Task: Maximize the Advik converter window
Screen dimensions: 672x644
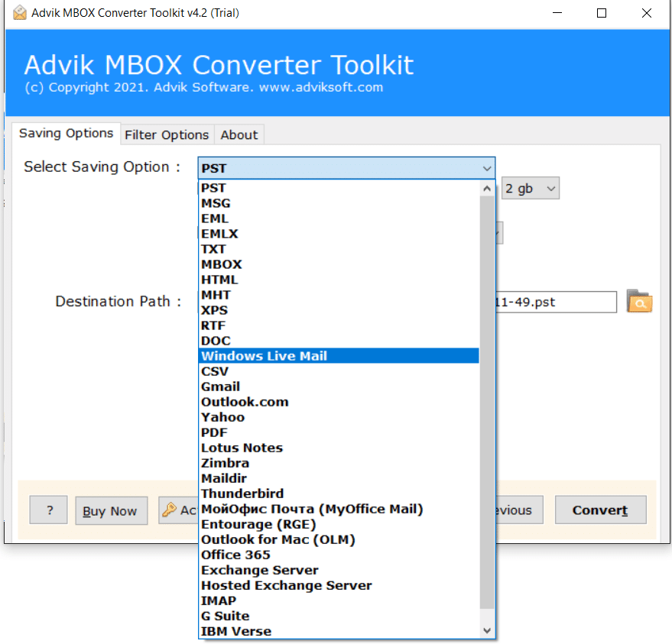Action: [602, 13]
